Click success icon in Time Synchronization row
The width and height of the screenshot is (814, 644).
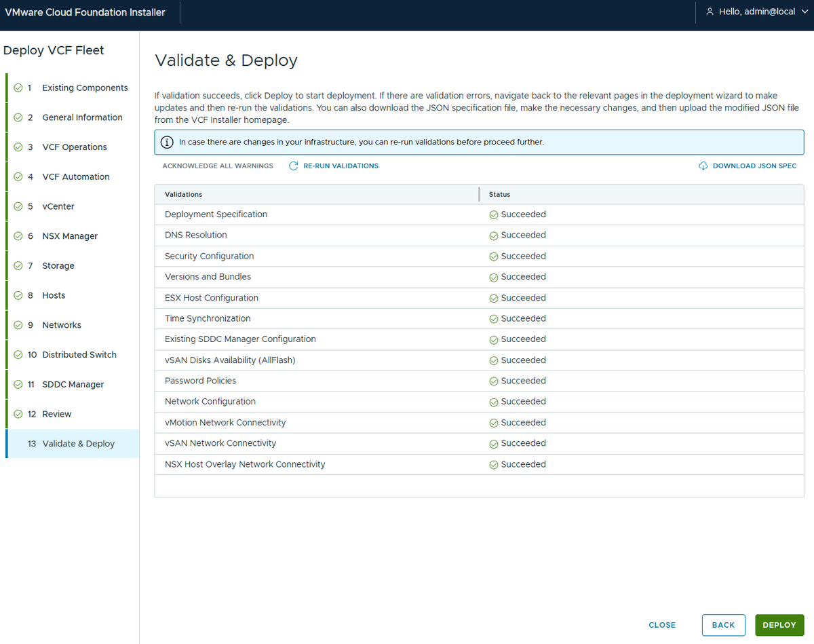[x=494, y=319]
